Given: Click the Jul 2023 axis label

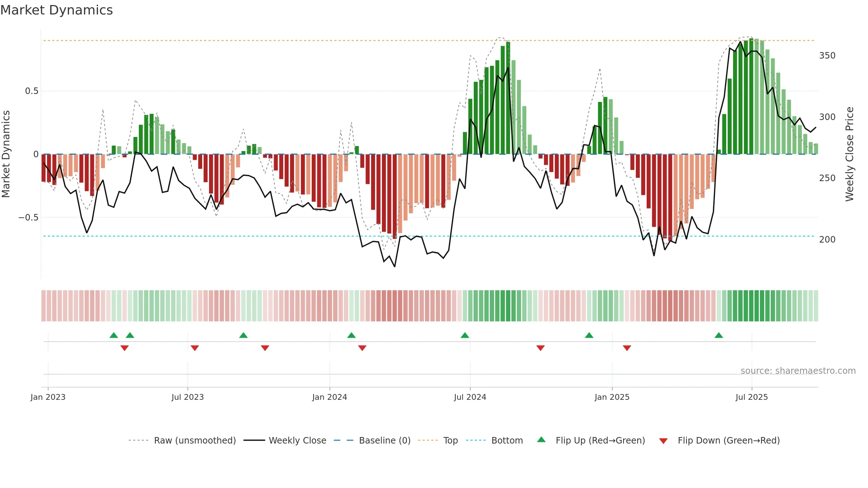Looking at the screenshot, I should tap(188, 397).
